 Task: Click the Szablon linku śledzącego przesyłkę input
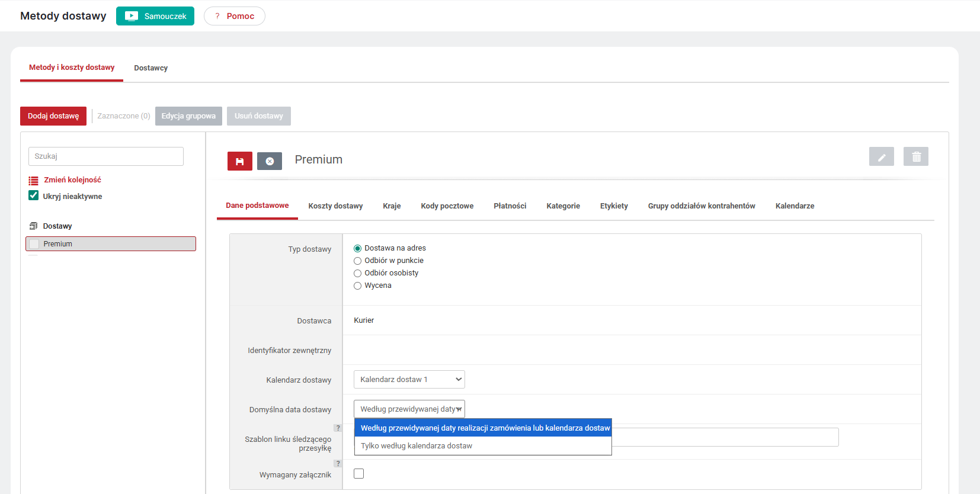click(x=725, y=437)
